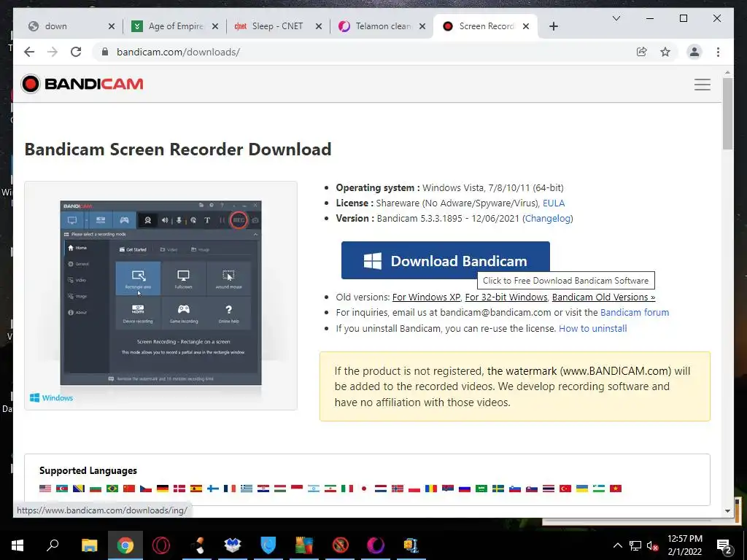
Task: Click the Bandicam app screenshot thumbnail
Action: coord(160,293)
